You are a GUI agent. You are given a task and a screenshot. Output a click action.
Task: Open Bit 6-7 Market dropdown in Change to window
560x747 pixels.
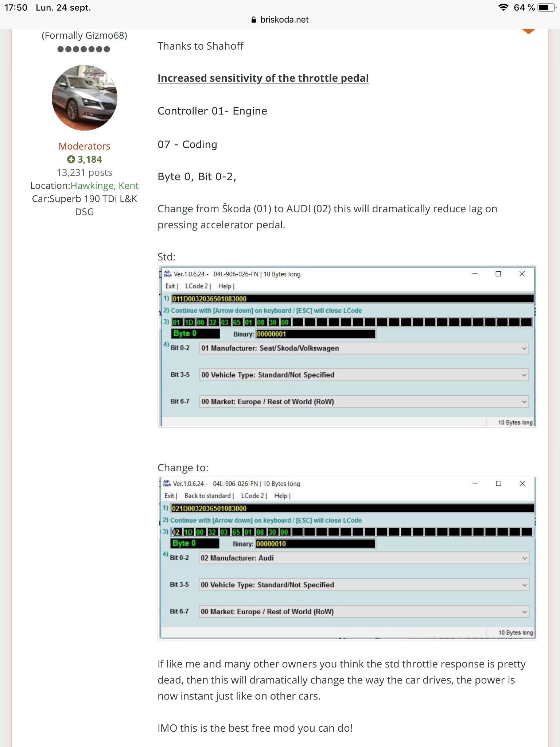click(x=364, y=612)
